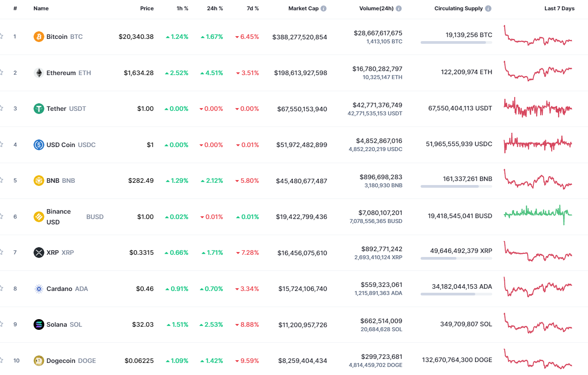Click the Ethereum ETH coin logo
Screen dimensions: 588x375
[x=38, y=73]
